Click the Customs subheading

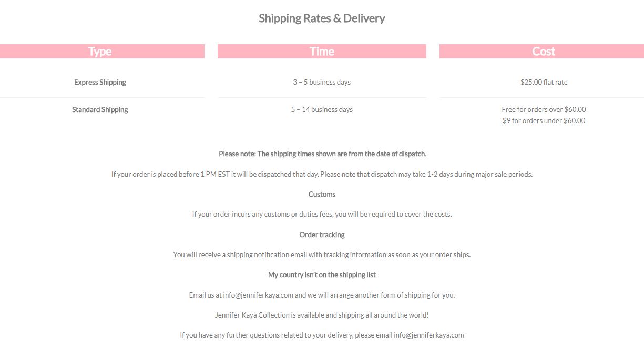pos(322,194)
